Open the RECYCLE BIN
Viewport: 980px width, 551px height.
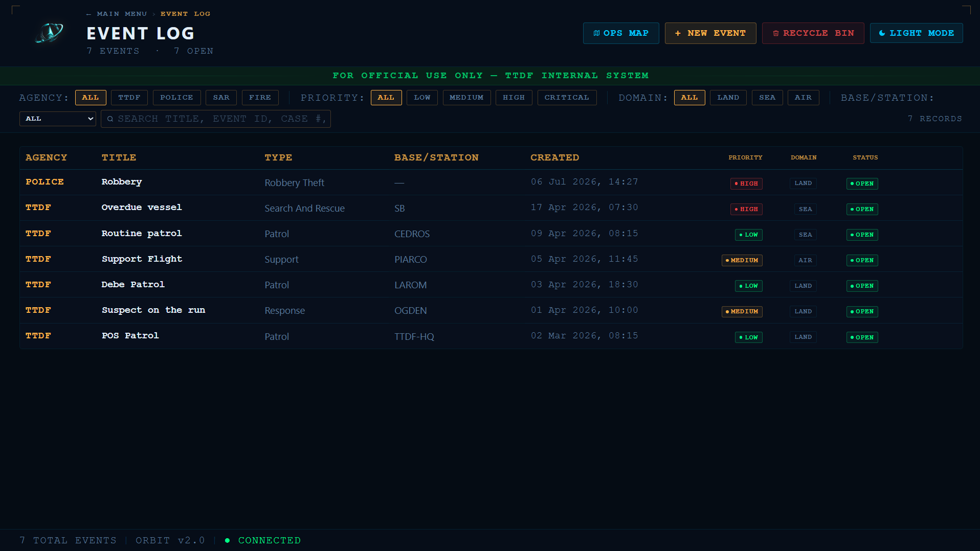813,33
